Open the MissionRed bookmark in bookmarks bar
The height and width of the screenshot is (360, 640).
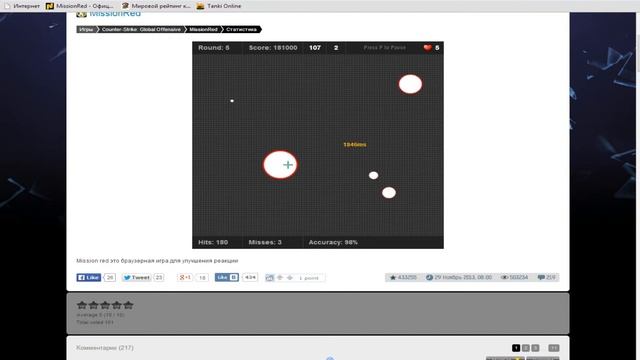tap(80, 6)
